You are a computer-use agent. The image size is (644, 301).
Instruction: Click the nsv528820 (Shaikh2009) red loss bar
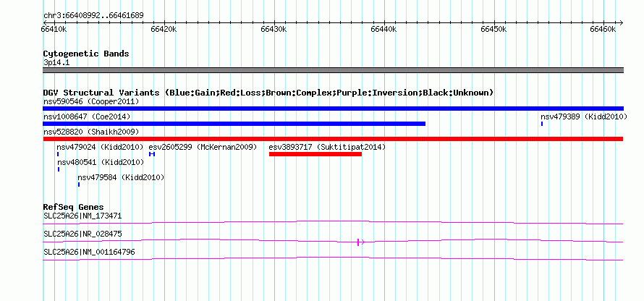(x=333, y=139)
